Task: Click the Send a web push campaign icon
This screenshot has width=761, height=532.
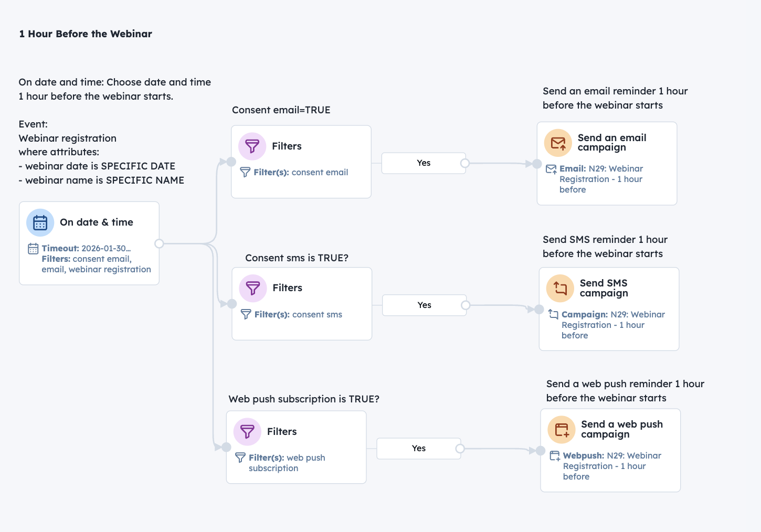Action: click(562, 430)
